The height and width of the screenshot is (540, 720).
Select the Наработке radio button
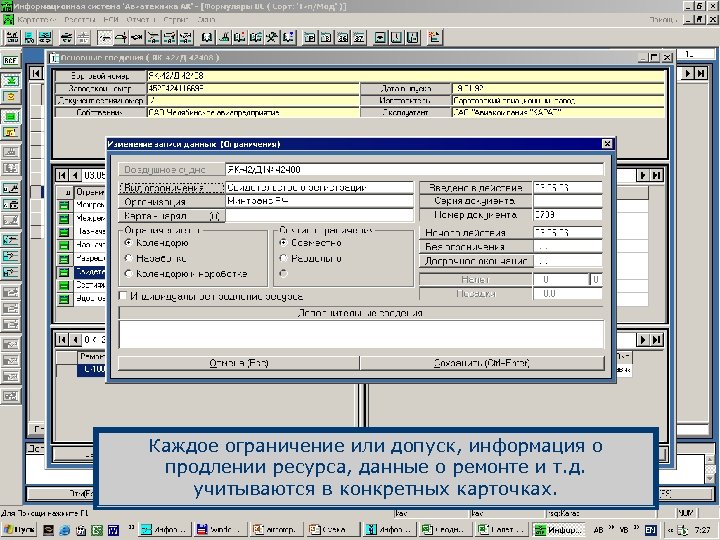pyautogui.click(x=129, y=259)
